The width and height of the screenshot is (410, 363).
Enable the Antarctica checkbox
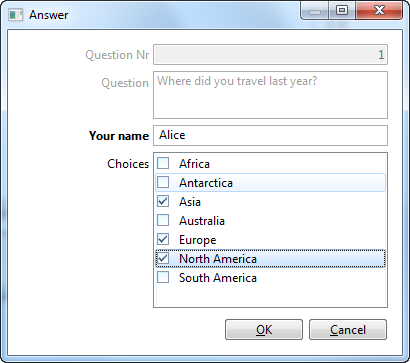coord(163,182)
